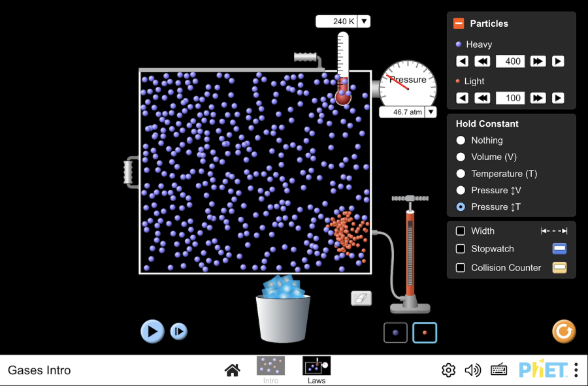Screen dimensions: 588x386
Task: Click the eraser button to clear particles
Action: 361,298
